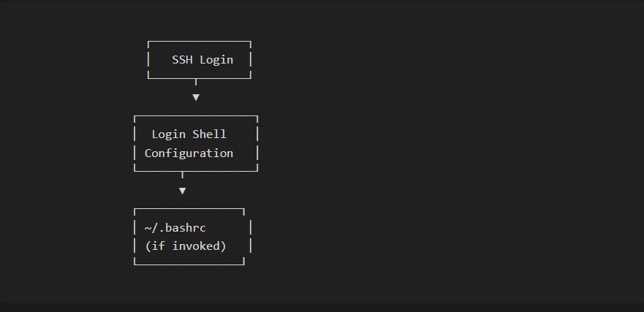Click the "SSH Login" text

pos(202,60)
